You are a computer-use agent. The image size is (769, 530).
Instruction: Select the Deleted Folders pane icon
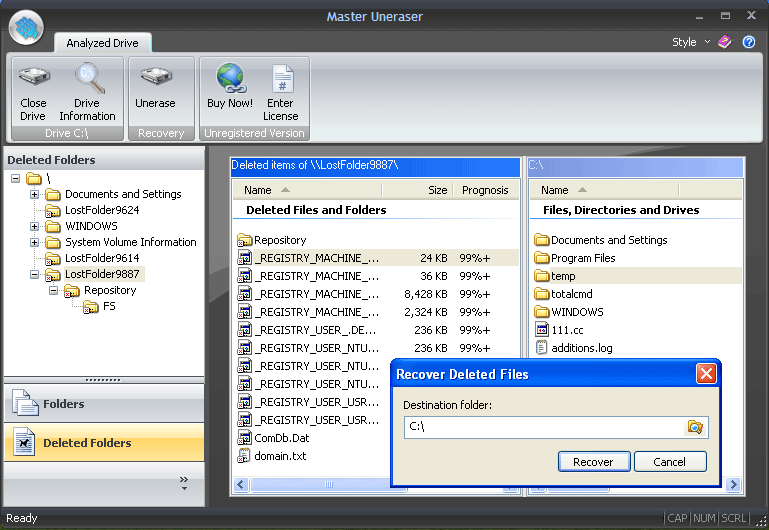point(24,442)
